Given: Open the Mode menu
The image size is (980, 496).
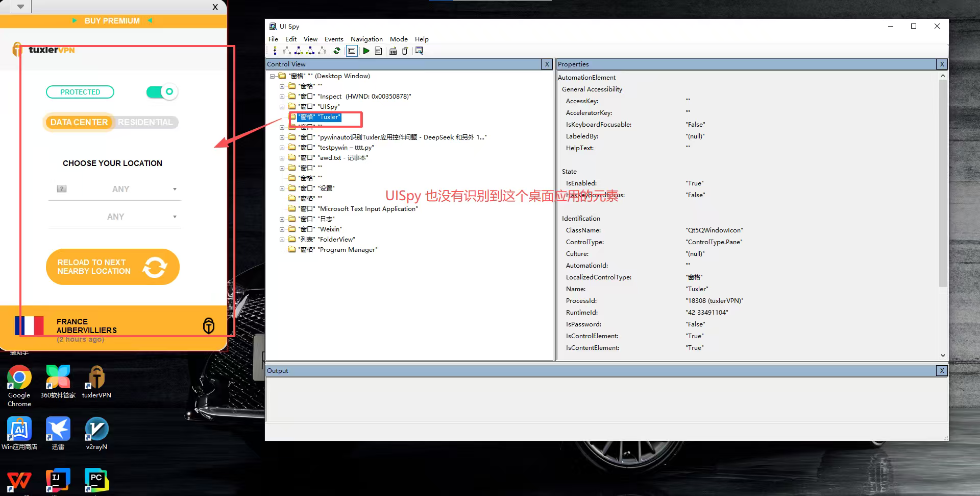Looking at the screenshot, I should click(399, 39).
